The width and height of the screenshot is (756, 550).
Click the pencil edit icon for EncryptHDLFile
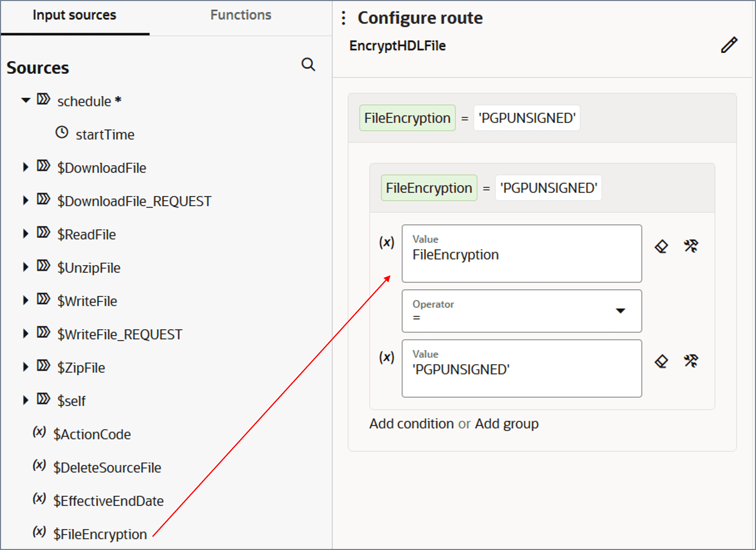(x=729, y=45)
